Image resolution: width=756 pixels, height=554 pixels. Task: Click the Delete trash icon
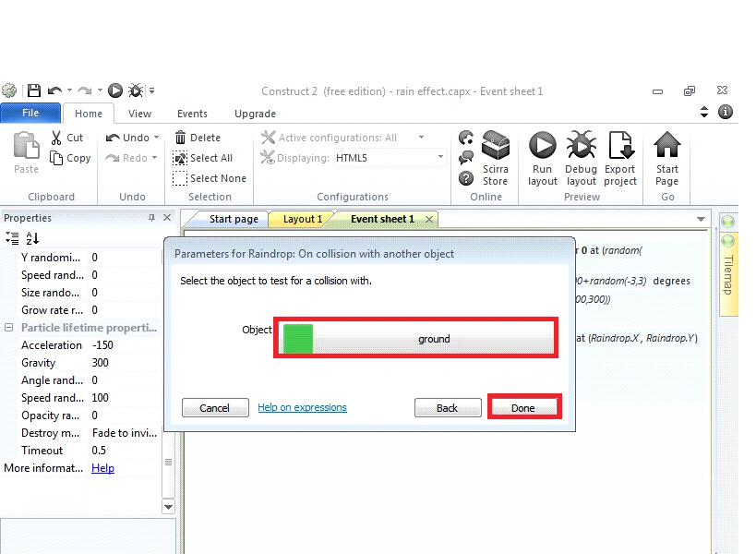coord(180,138)
